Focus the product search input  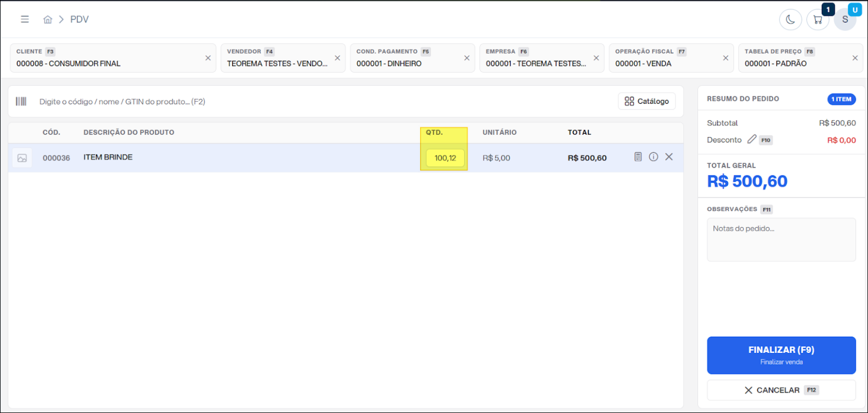pyautogui.click(x=324, y=102)
